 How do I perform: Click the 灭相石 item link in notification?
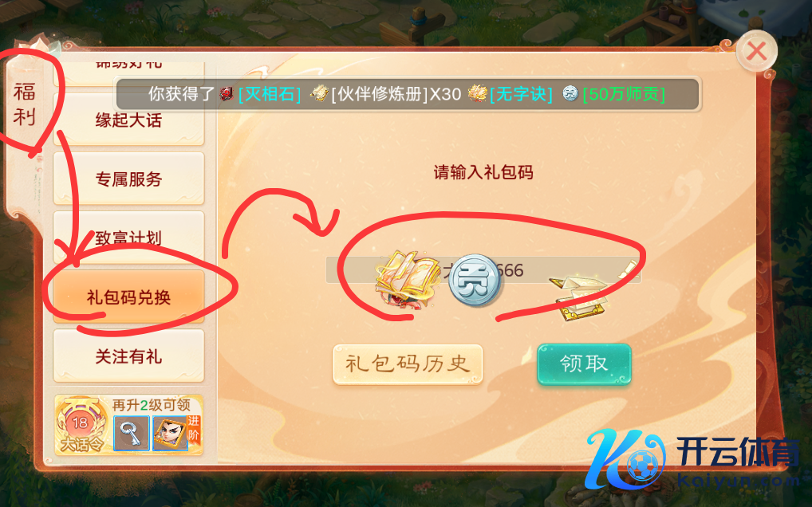point(270,94)
